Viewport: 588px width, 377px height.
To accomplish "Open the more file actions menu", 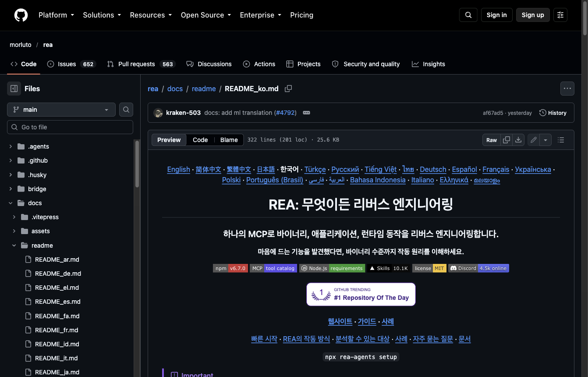I will coord(567,89).
